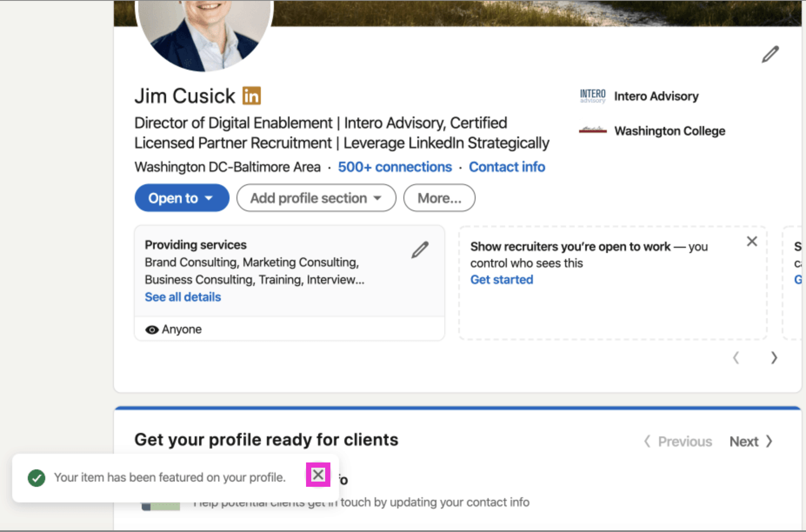Click See all details link
The width and height of the screenshot is (806, 532).
(x=183, y=297)
